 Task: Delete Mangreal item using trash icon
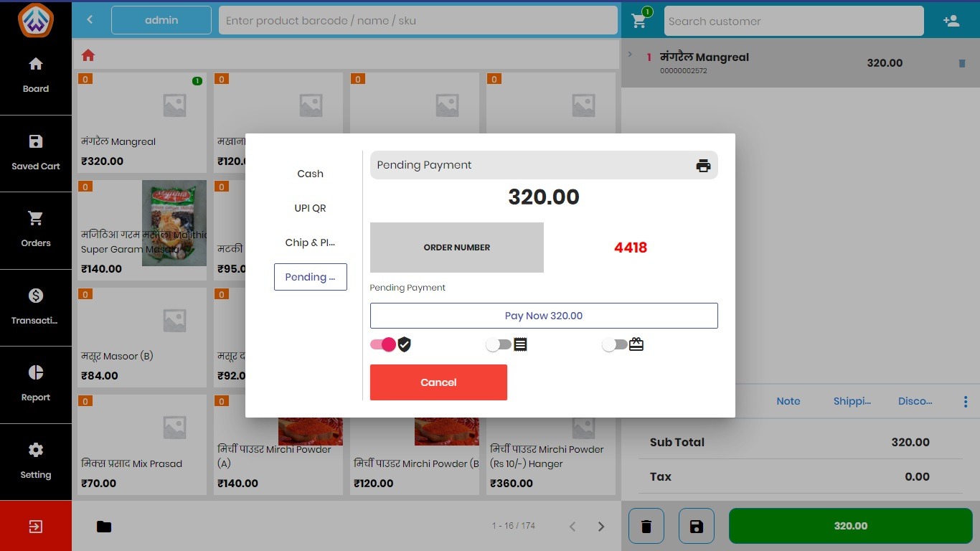(x=962, y=63)
